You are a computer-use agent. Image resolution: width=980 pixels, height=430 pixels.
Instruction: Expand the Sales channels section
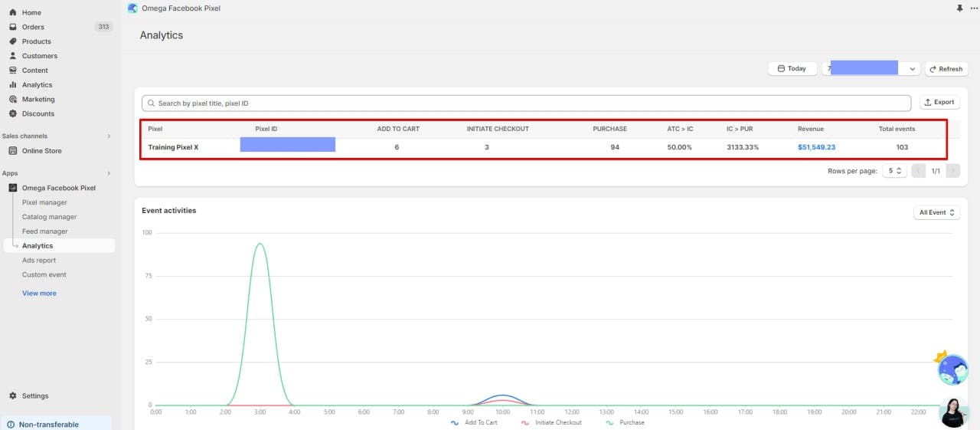(x=109, y=136)
